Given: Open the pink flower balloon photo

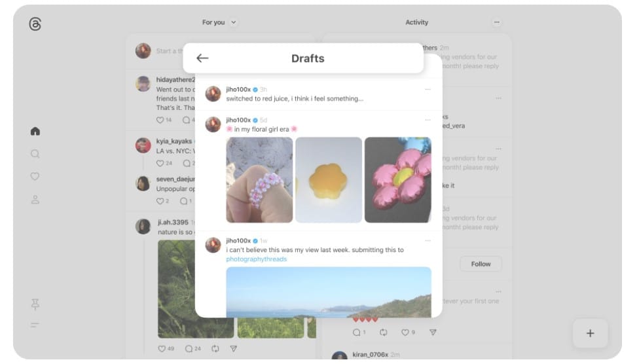Looking at the screenshot, I should 398,180.
